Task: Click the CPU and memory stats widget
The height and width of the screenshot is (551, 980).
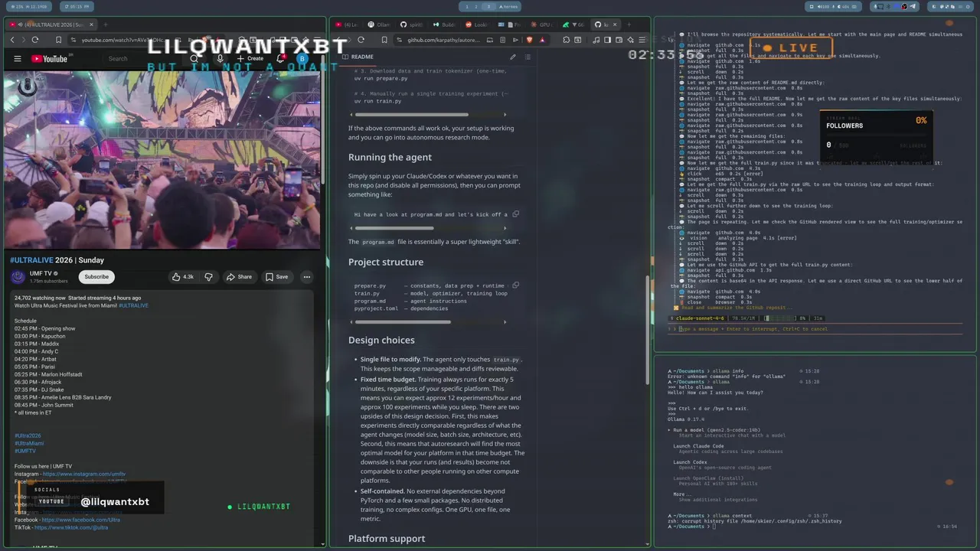Action: coord(30,7)
